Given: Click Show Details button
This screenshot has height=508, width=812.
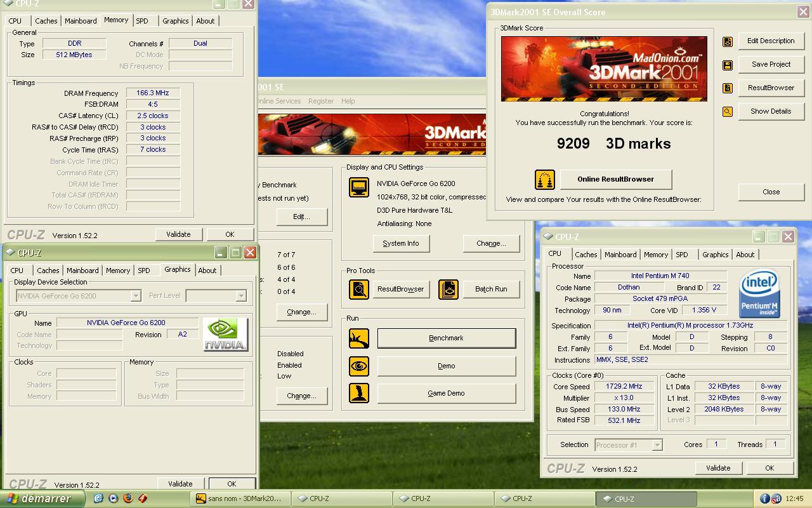Looking at the screenshot, I should tap(771, 112).
